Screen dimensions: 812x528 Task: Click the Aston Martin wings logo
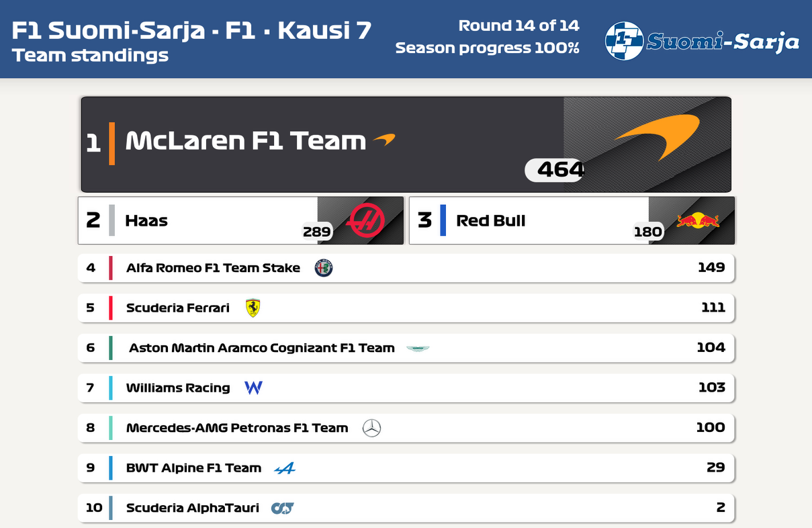point(417,348)
